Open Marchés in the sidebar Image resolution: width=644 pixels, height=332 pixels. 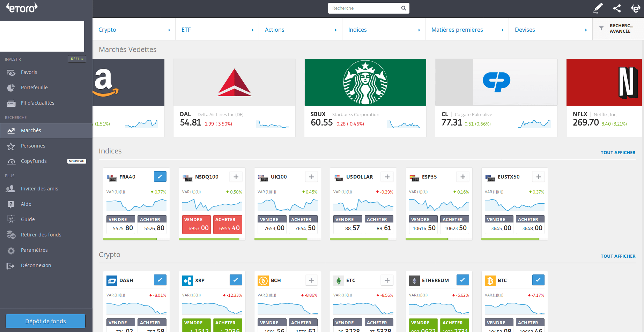click(x=46, y=130)
